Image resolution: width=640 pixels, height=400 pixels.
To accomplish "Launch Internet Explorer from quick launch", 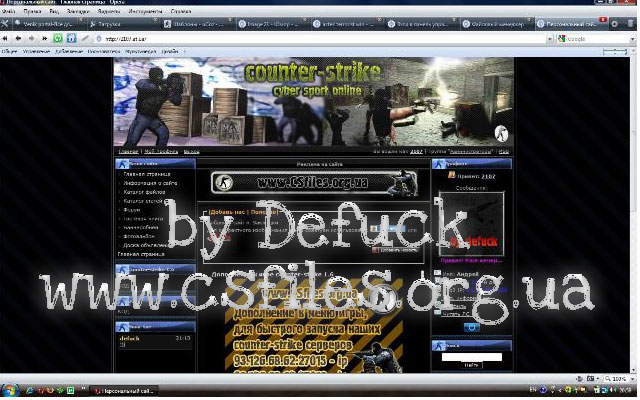I will click(29, 391).
